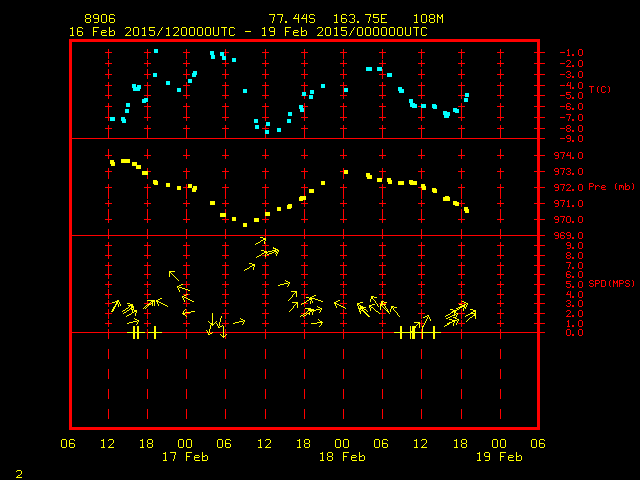
Task: Click the -6.0 temperature tick value
Action: tap(571, 107)
